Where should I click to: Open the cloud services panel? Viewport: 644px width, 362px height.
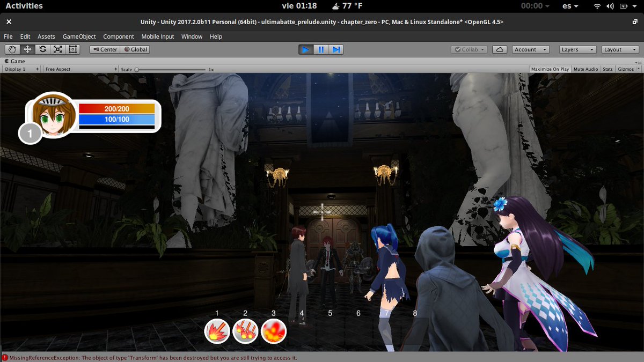tap(500, 49)
